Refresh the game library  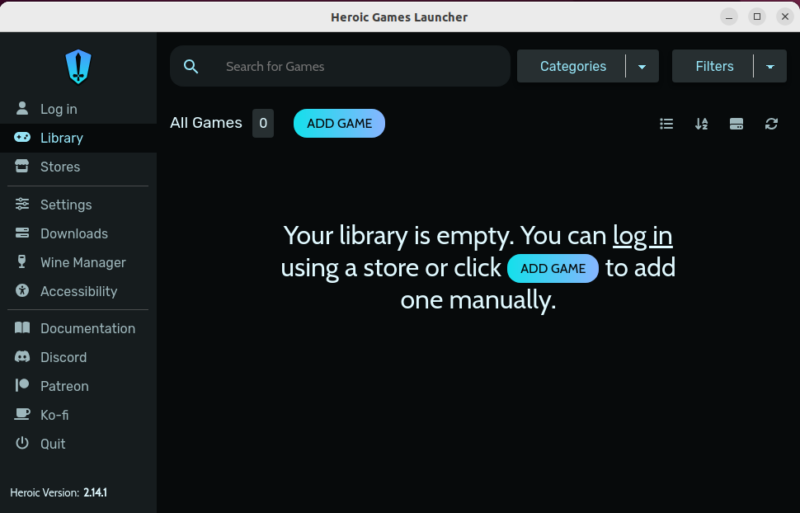(x=771, y=124)
